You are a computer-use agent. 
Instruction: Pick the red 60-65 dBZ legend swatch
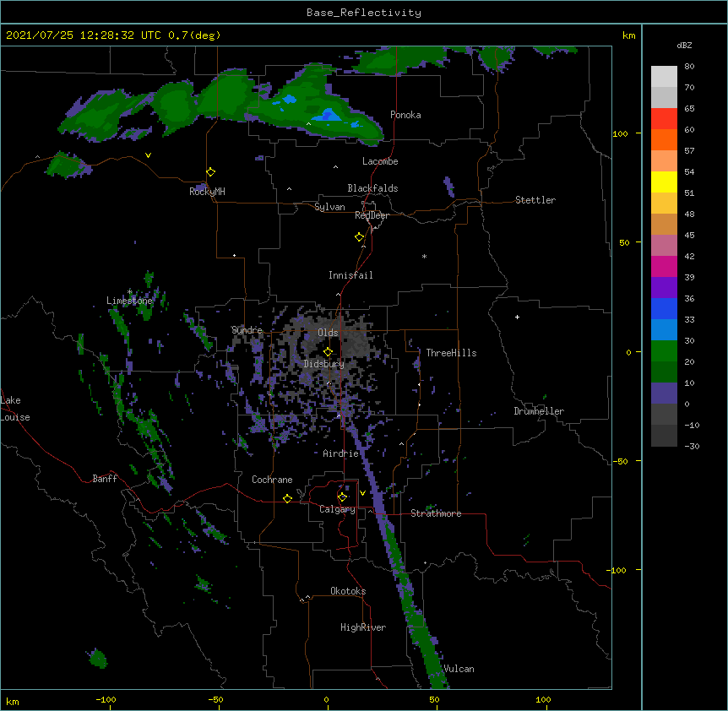click(664, 119)
